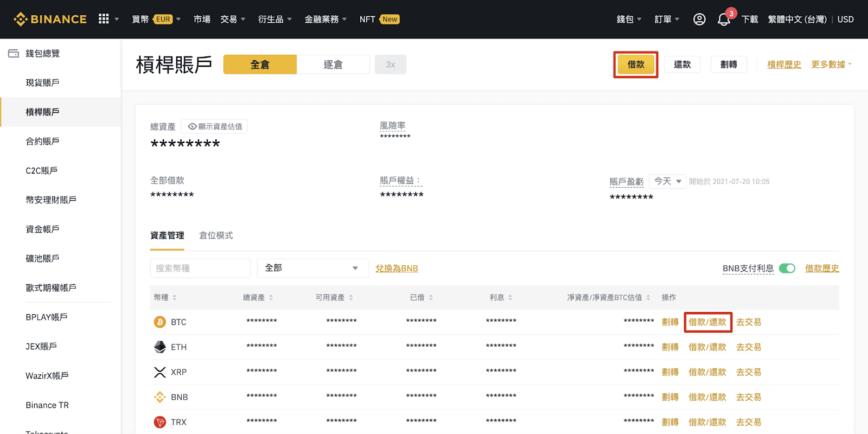The image size is (868, 434).
Task: Click the top 劃轉 button
Action: [x=729, y=65]
